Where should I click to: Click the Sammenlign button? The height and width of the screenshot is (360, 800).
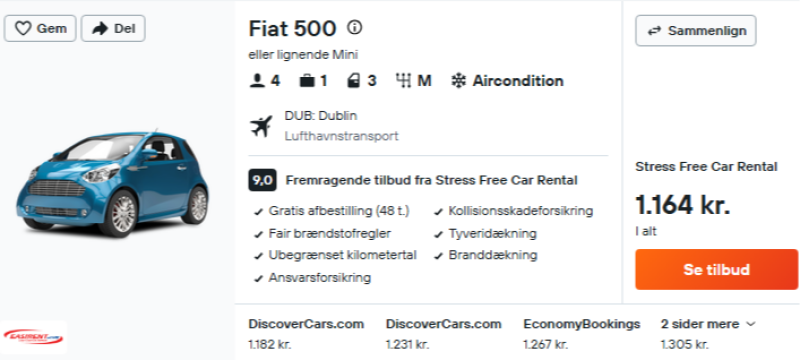[x=695, y=31]
